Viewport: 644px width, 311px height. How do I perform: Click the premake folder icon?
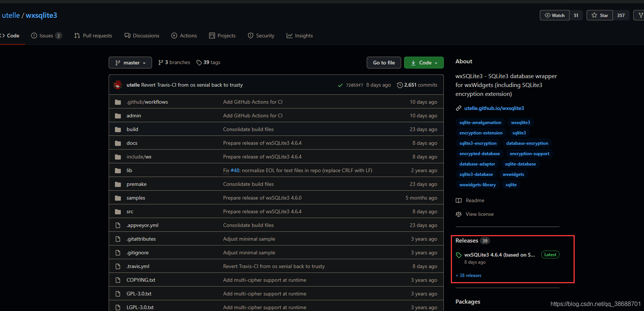(118, 184)
